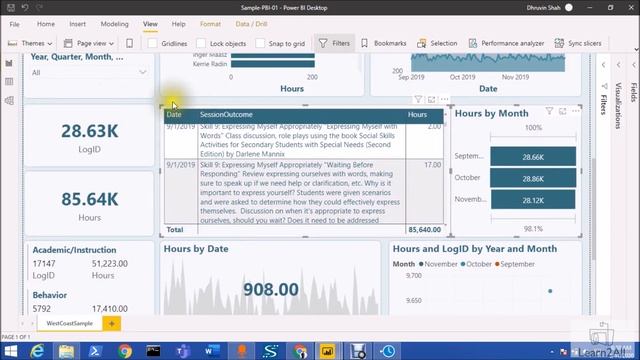Click the 85.64K Hours card

point(89,204)
